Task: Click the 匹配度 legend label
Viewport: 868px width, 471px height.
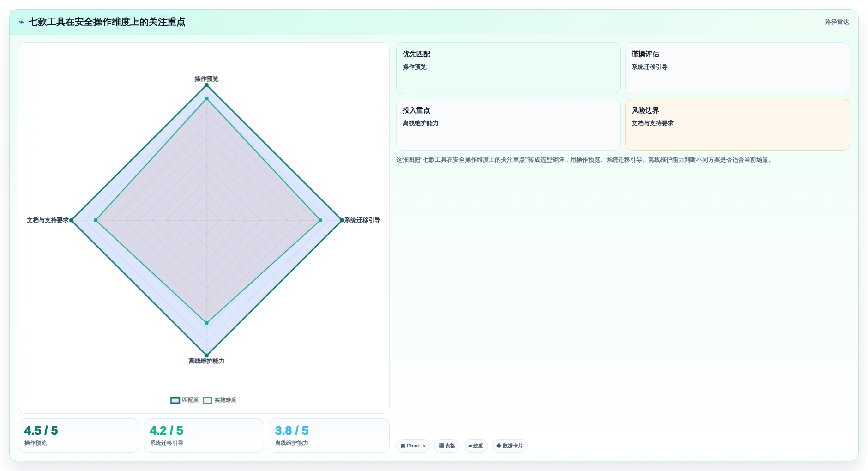Action: coord(190,400)
